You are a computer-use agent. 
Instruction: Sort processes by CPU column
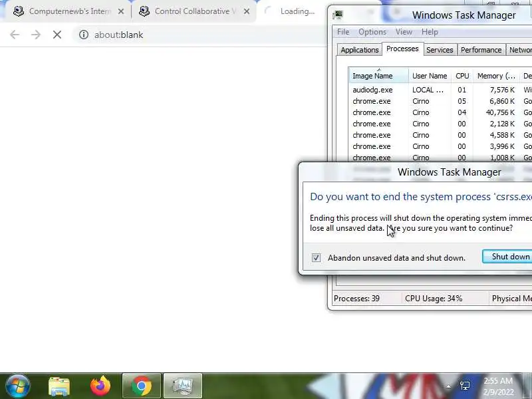coord(462,76)
